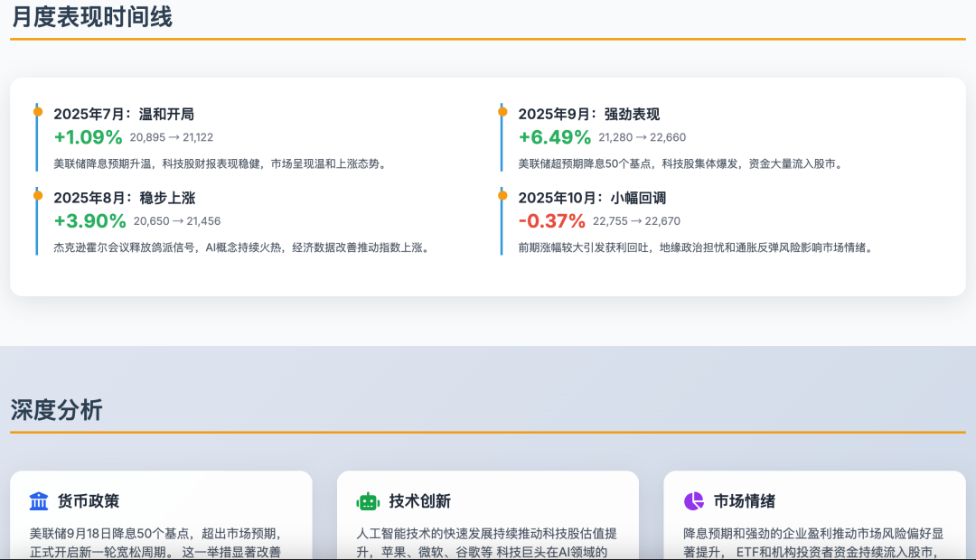The width and height of the screenshot is (976, 560).
Task: Click the 2025年10月：小幅回调 title
Action: point(592,198)
